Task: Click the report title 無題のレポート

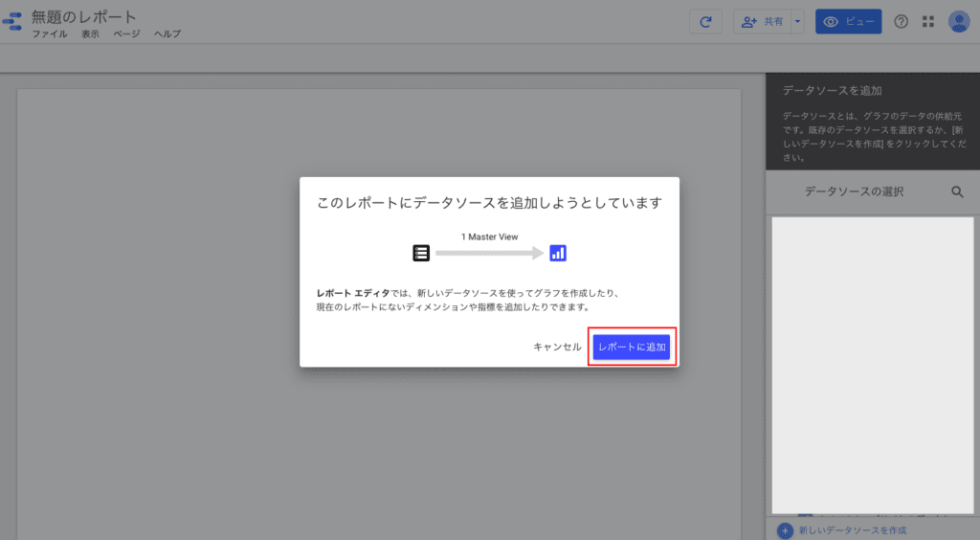Action: [x=84, y=17]
